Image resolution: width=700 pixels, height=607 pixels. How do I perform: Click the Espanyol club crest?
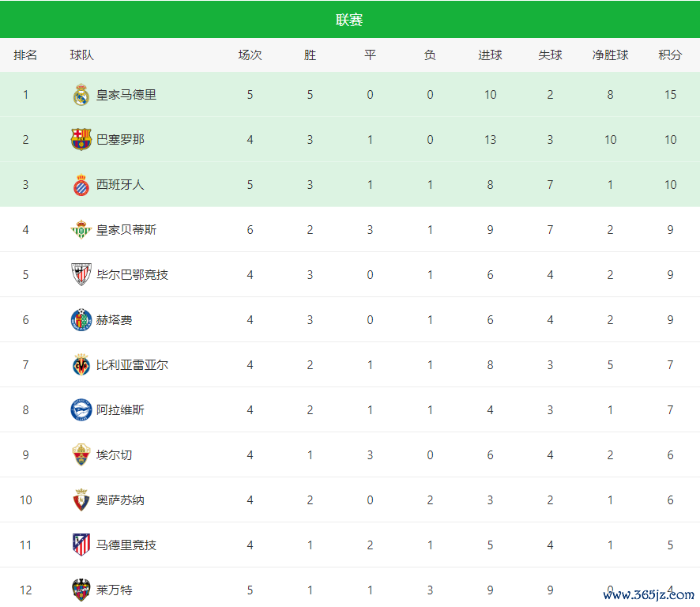point(81,185)
